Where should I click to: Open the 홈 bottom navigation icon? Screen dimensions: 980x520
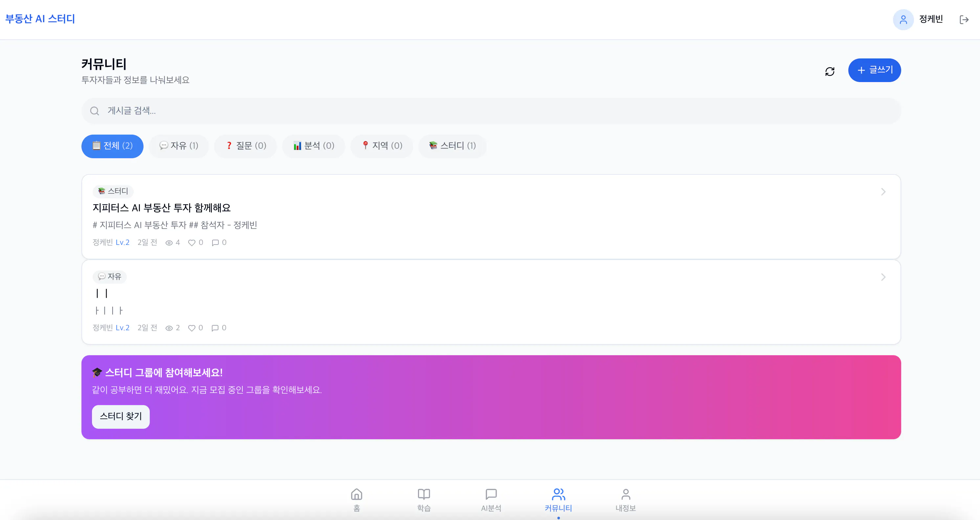tap(356, 494)
